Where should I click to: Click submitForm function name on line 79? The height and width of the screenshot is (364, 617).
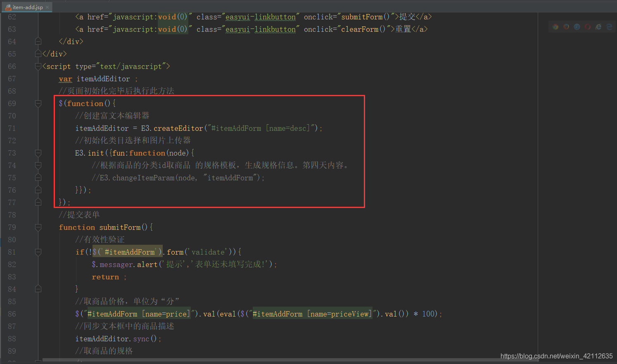pos(120,227)
